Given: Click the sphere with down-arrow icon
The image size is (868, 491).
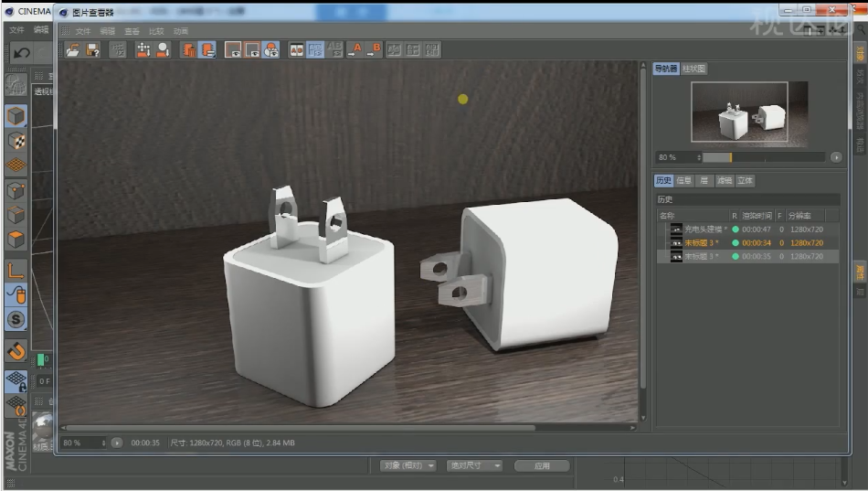Looking at the screenshot, I should [x=163, y=50].
